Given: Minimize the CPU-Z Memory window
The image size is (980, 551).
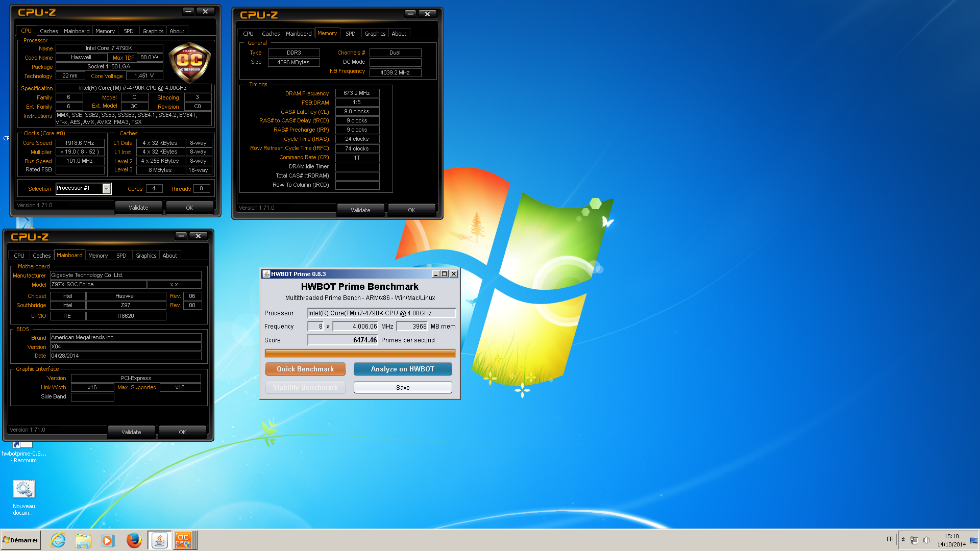Looking at the screenshot, I should pos(410,14).
